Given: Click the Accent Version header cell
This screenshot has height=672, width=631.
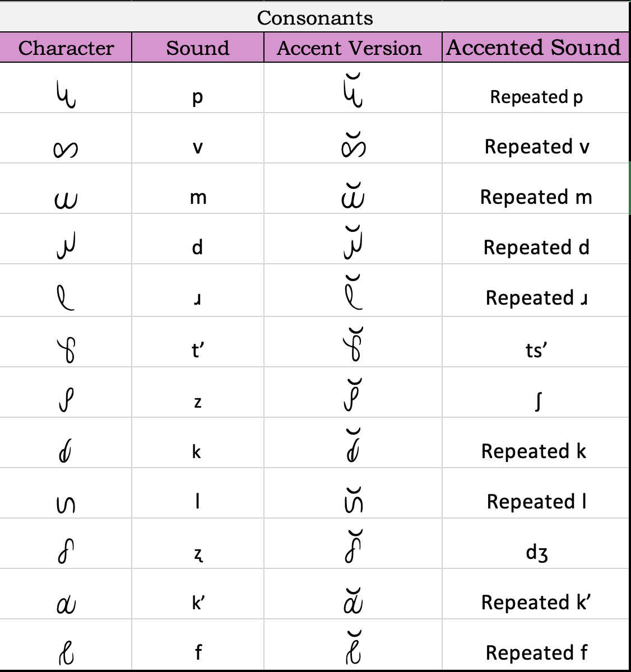Looking at the screenshot, I should tap(349, 48).
